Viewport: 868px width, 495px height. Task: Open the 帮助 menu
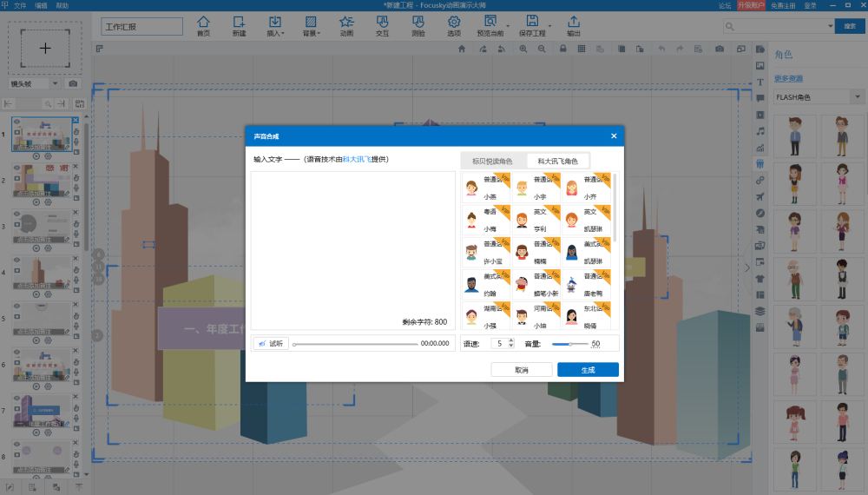62,5
